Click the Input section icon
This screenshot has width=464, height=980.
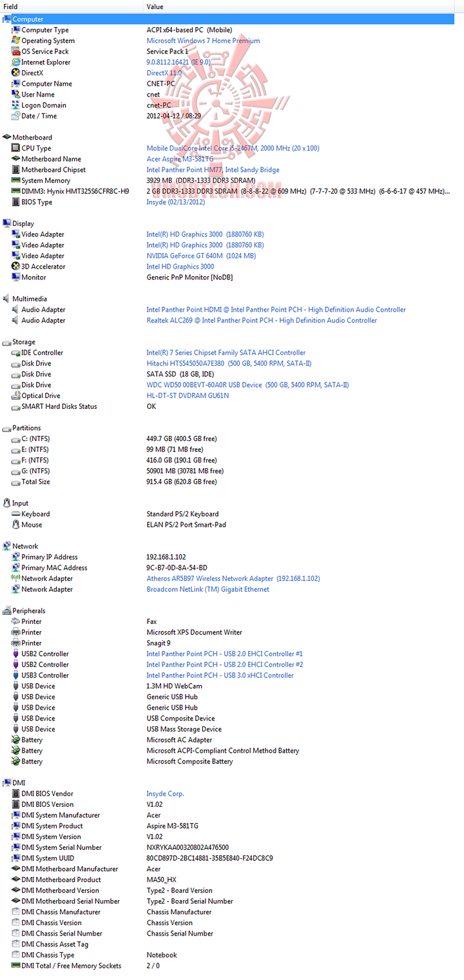[x=7, y=503]
